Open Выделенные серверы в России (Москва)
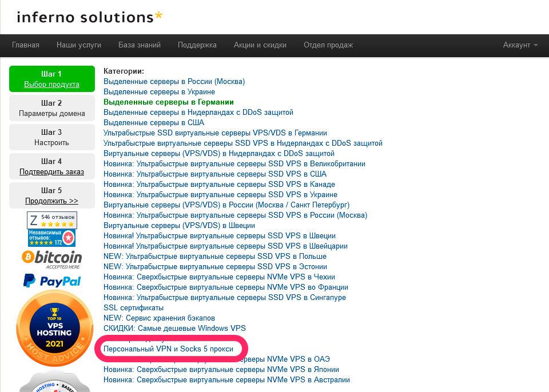Image resolution: width=549 pixels, height=392 pixels. tap(174, 82)
